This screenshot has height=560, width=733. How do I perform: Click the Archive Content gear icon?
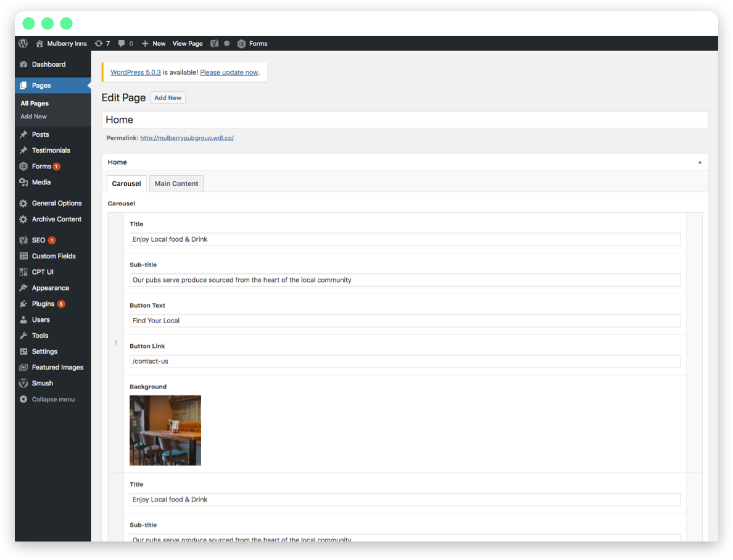coord(23,219)
